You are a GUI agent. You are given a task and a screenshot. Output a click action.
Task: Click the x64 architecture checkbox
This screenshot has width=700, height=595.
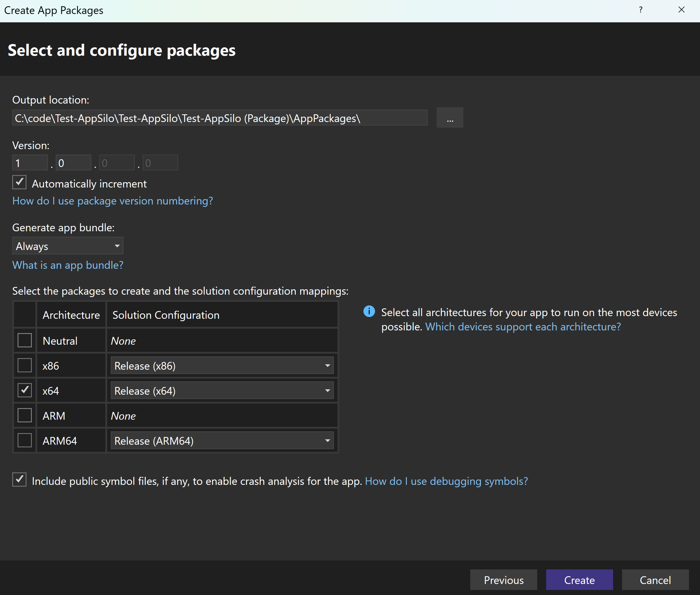point(24,391)
